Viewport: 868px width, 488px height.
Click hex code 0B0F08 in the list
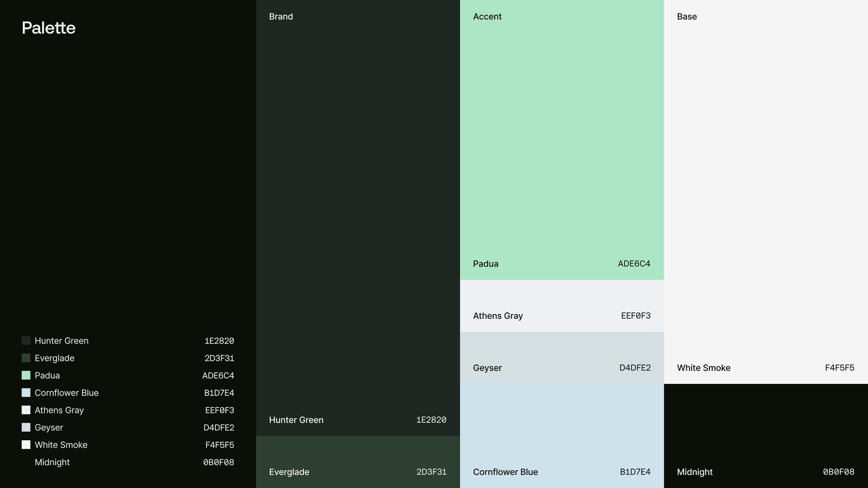point(219,462)
